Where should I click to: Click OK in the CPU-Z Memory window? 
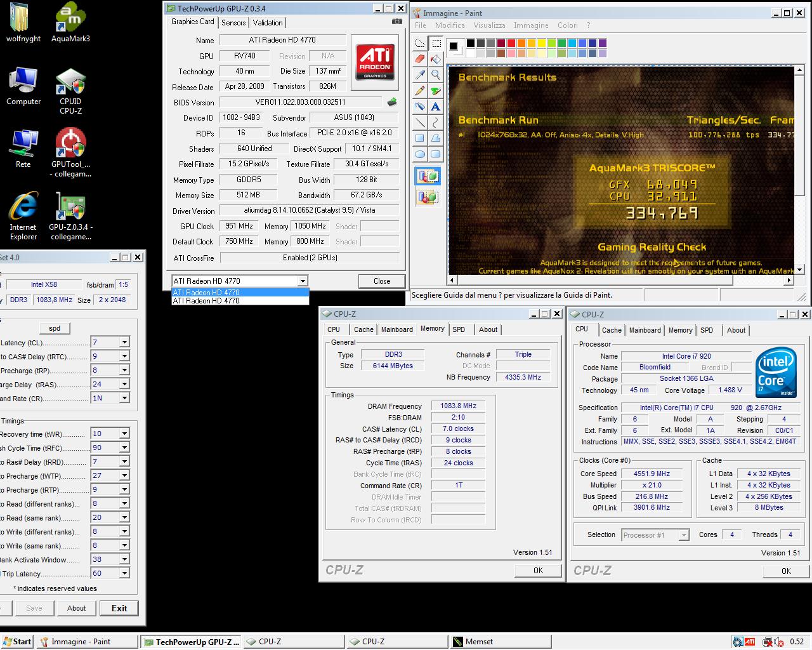tap(538, 570)
